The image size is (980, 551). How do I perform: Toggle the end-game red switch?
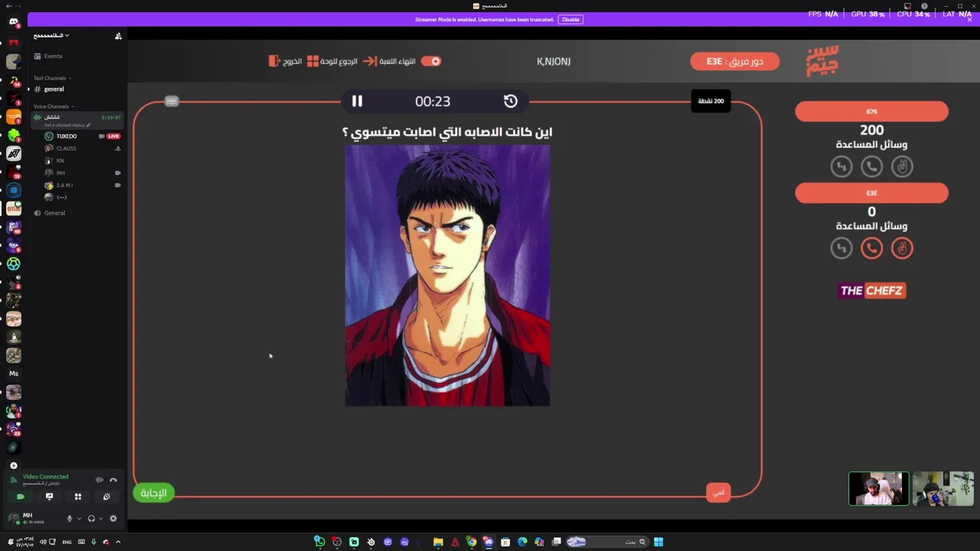point(431,61)
